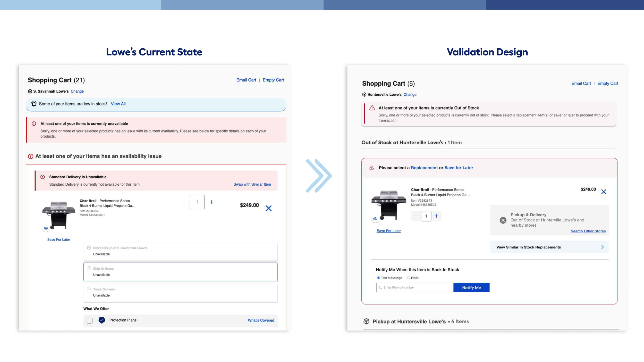Click eye icon on right grill image
The width and height of the screenshot is (644, 362).
pos(375,219)
